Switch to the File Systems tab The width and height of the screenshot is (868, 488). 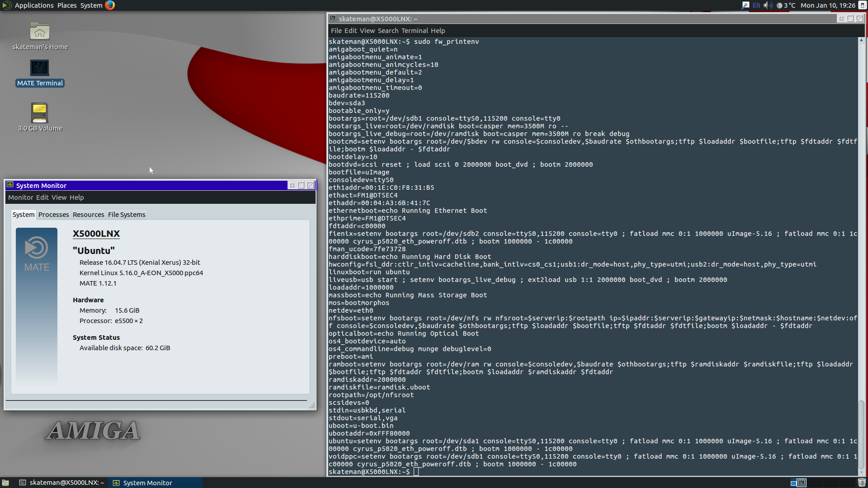(x=127, y=215)
